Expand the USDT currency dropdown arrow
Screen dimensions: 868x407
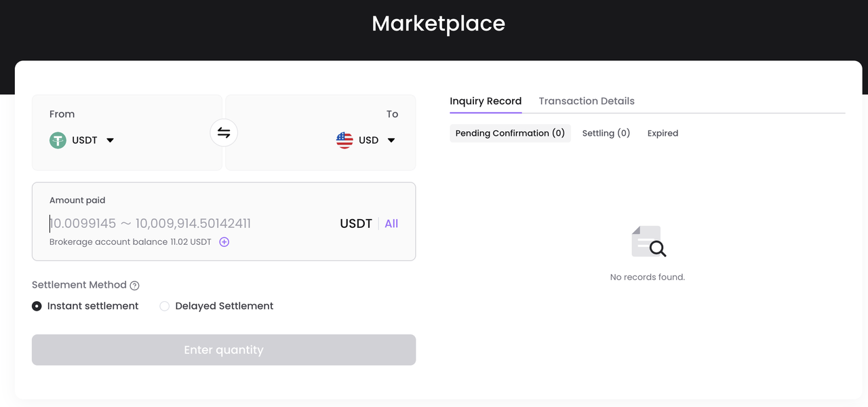click(x=111, y=140)
